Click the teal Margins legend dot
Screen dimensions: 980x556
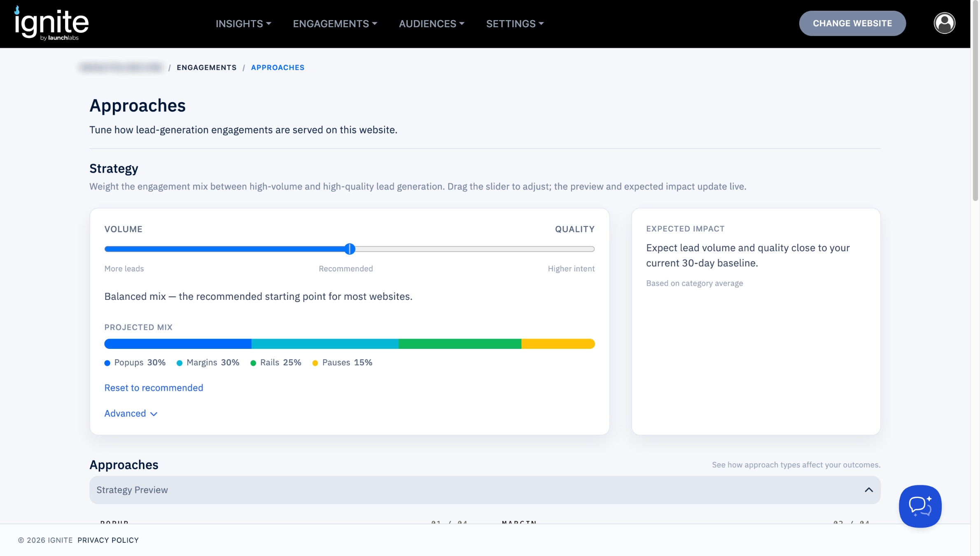click(180, 363)
